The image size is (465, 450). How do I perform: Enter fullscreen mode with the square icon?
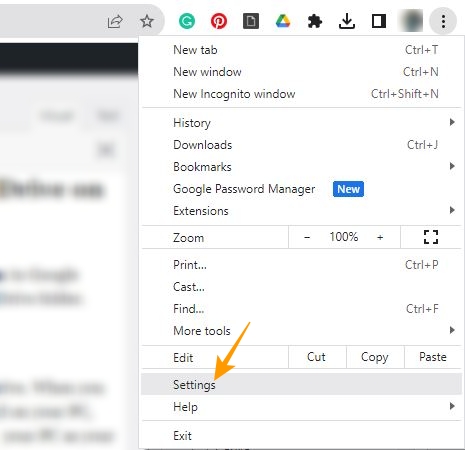431,237
